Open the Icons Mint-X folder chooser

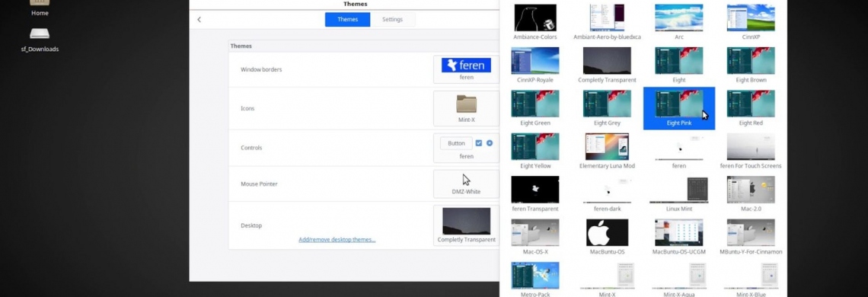466,109
